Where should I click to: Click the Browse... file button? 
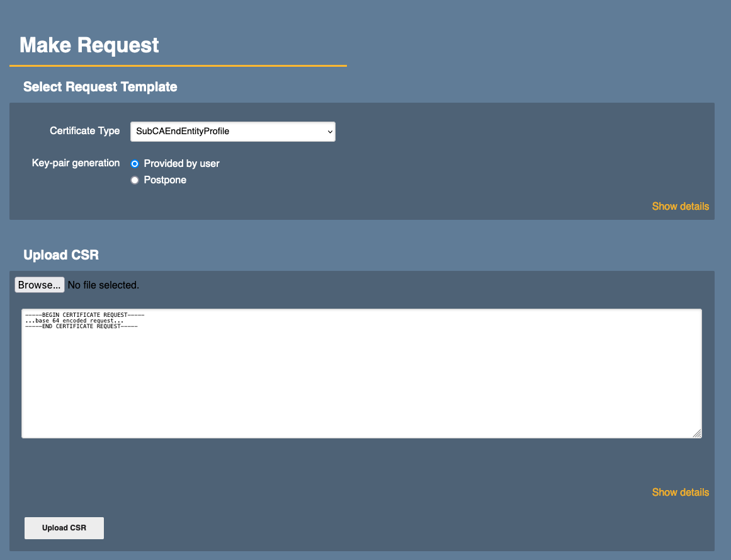pos(39,285)
